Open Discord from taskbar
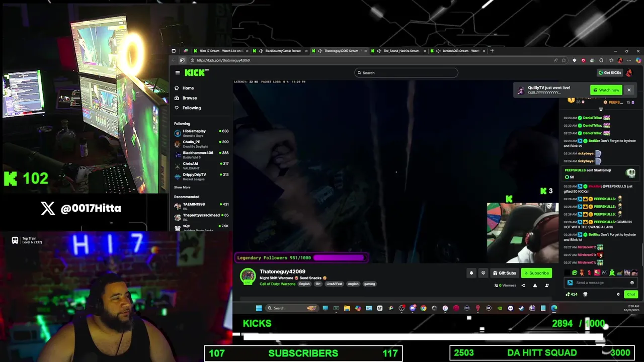The height and width of the screenshot is (362, 644). tap(413, 308)
